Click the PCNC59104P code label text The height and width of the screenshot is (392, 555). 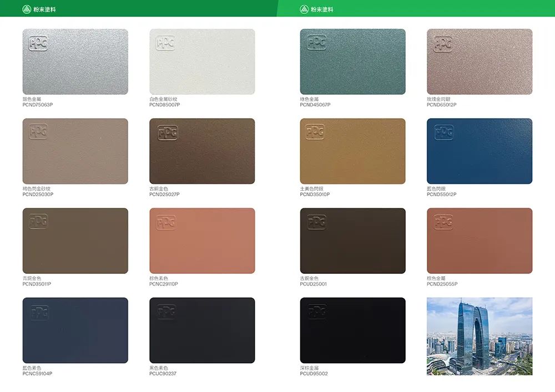click(x=37, y=374)
